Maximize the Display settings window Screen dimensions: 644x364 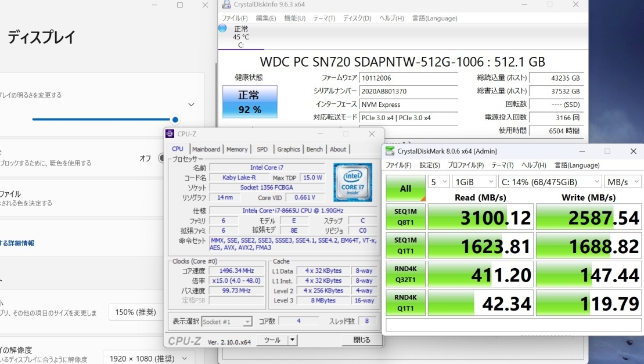point(180,5)
